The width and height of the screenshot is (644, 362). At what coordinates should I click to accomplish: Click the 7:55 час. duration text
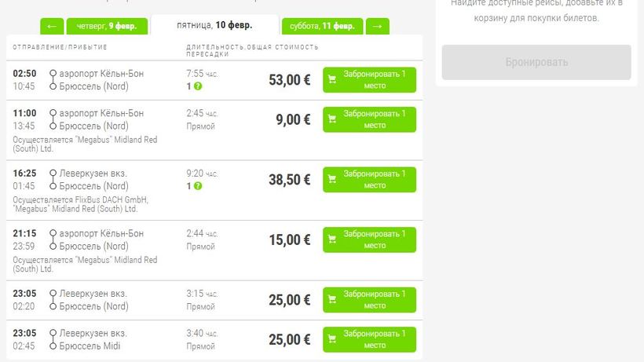(x=202, y=73)
